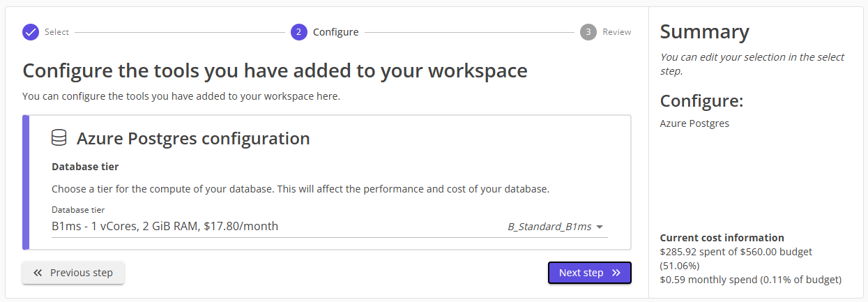
Task: Select the B1ms database tier field
Action: (329, 226)
